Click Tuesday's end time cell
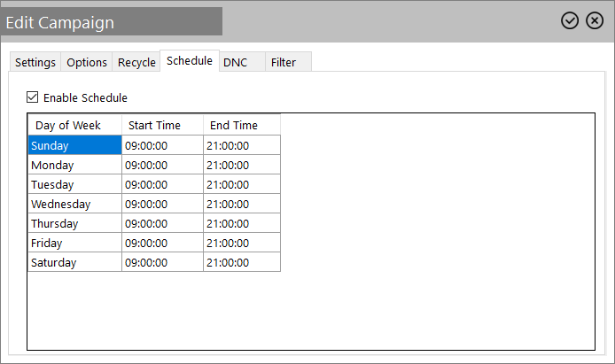The height and width of the screenshot is (364, 615). (x=241, y=184)
